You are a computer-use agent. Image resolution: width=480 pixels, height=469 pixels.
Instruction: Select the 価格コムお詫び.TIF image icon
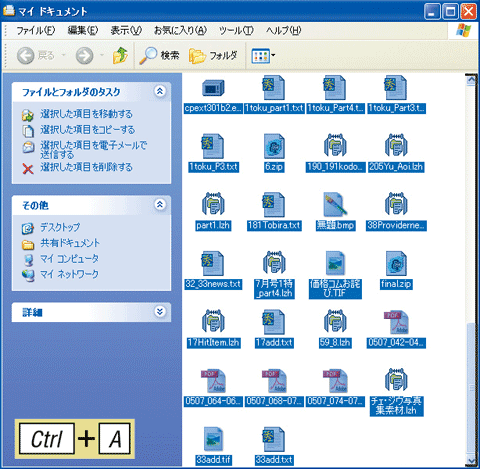(x=335, y=263)
